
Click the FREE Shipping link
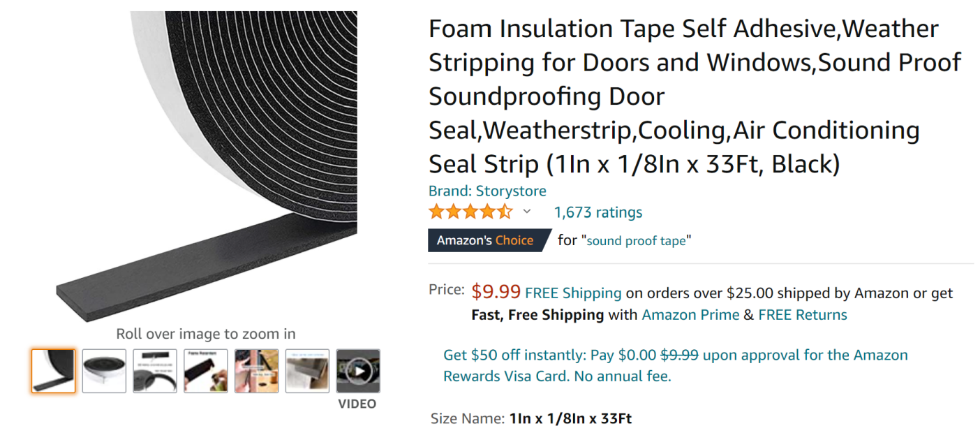click(573, 293)
